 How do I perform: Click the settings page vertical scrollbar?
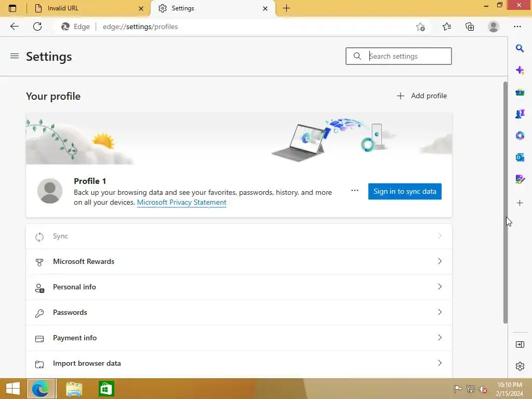tap(505, 202)
